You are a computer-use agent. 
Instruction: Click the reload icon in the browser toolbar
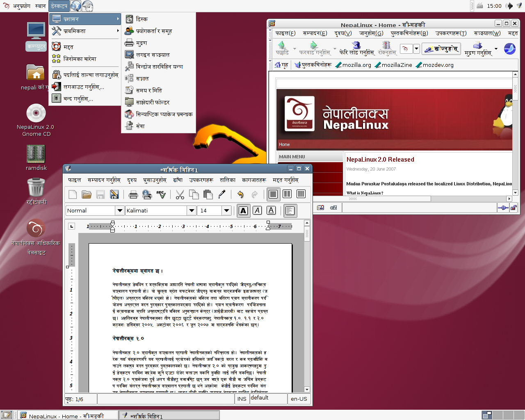tap(356, 45)
